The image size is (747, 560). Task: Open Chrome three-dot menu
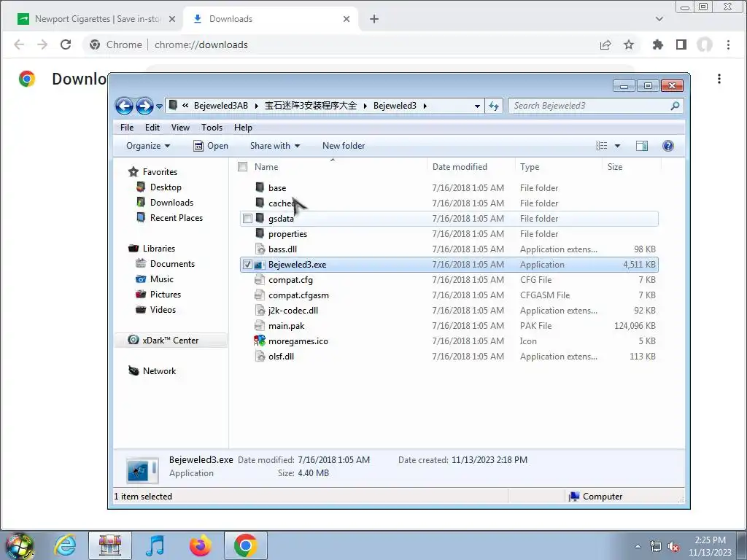(729, 44)
